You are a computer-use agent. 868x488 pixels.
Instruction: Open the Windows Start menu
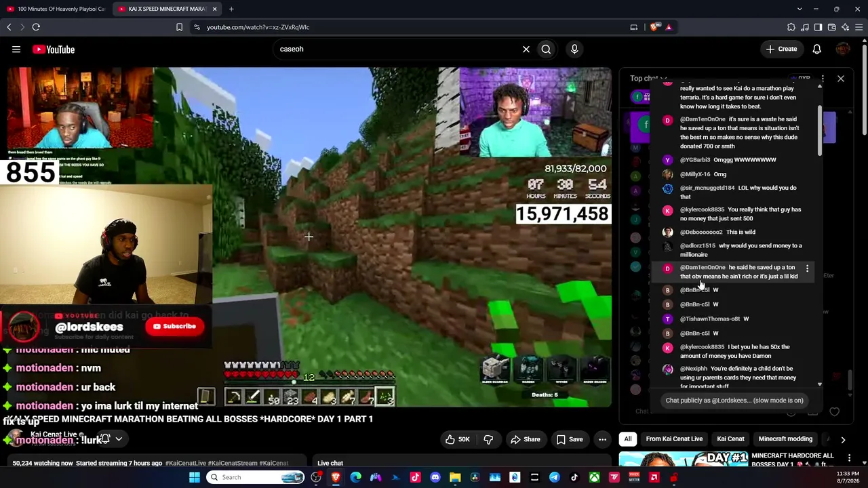[195, 477]
